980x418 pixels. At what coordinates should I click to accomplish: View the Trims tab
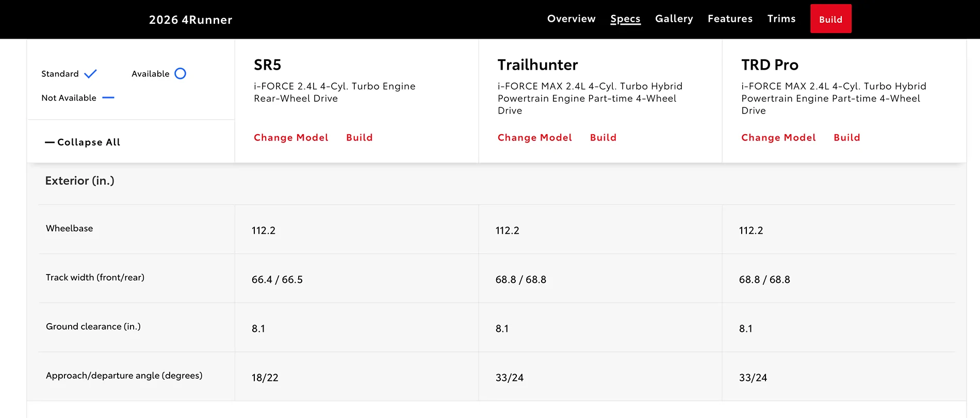click(x=781, y=19)
